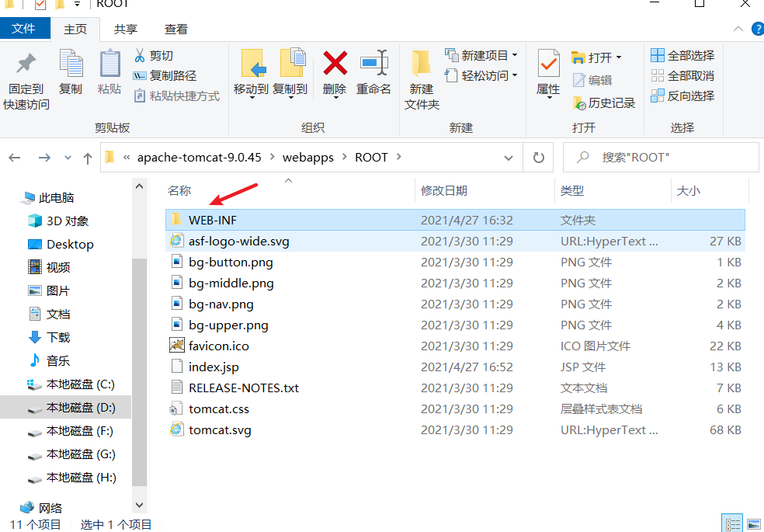The image size is (764, 532).
Task: Click the Copy (复制) ribbon icon
Action: coord(71,64)
